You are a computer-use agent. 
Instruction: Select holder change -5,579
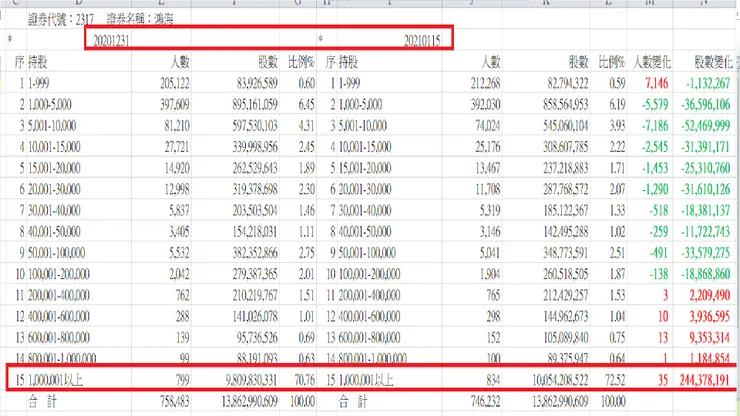coord(655,104)
